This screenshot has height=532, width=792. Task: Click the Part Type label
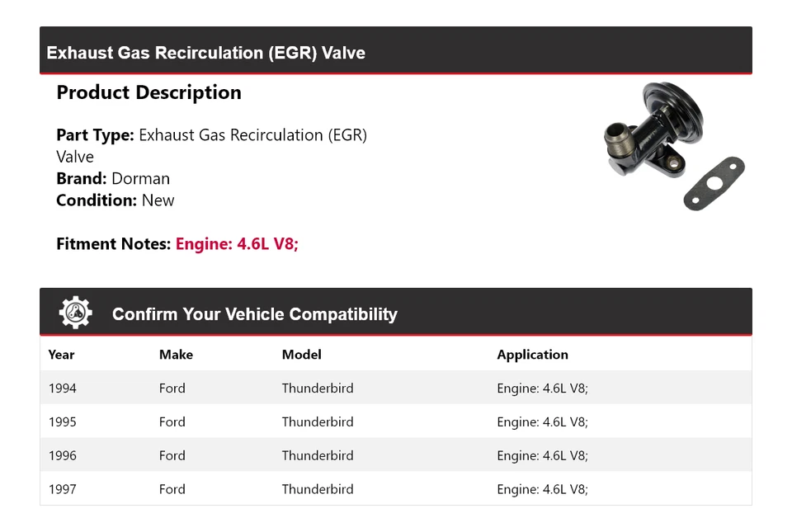(x=95, y=135)
